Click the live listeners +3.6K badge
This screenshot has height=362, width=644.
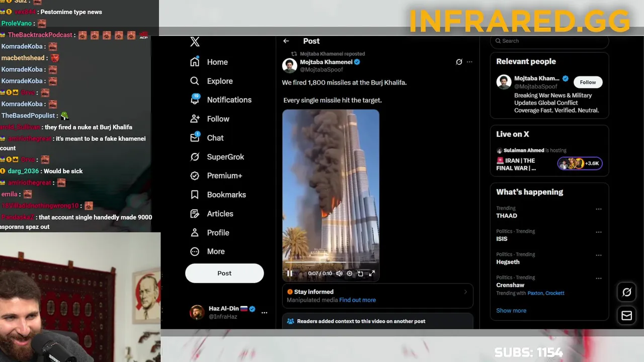(x=580, y=163)
